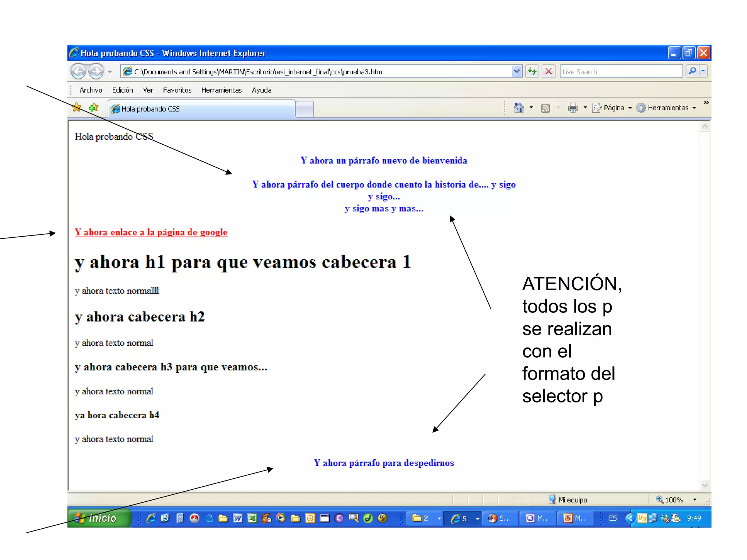747x560 pixels.
Task: Select the 'Hola probando CSS' tab
Action: 202,109
